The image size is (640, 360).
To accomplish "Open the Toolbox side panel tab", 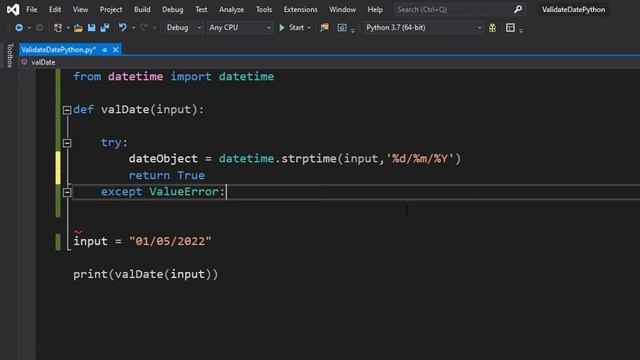I will [x=10, y=55].
